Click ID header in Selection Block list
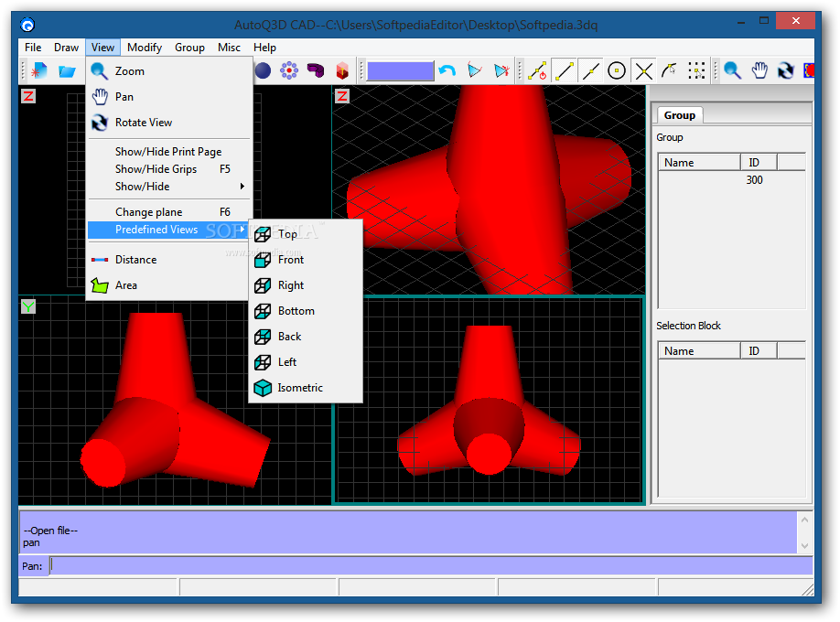 pyautogui.click(x=759, y=351)
